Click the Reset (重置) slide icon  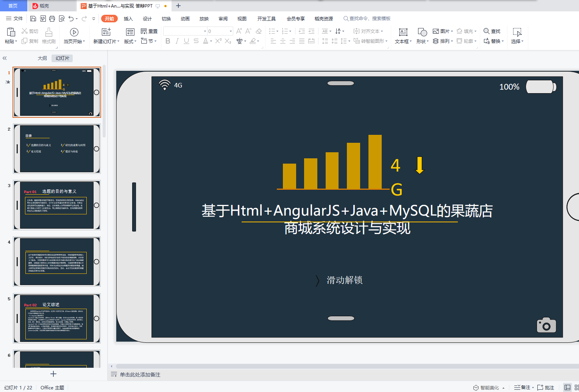click(x=149, y=31)
